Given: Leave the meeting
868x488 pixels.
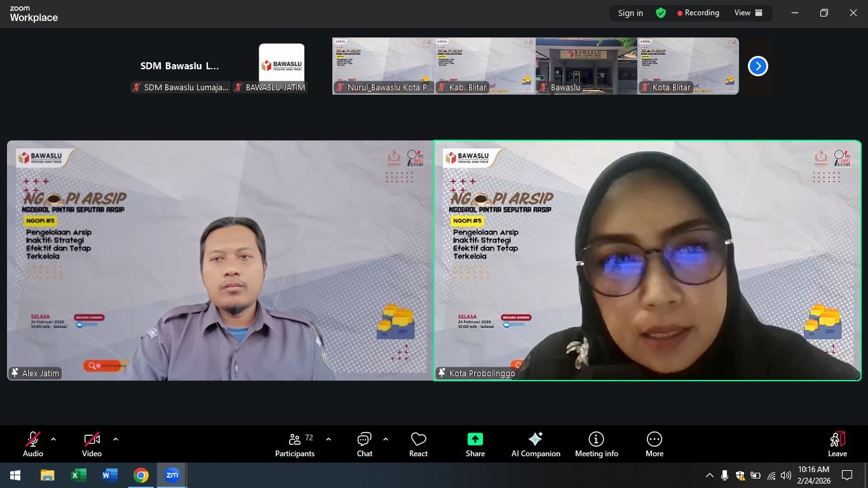Looking at the screenshot, I should coord(837,444).
